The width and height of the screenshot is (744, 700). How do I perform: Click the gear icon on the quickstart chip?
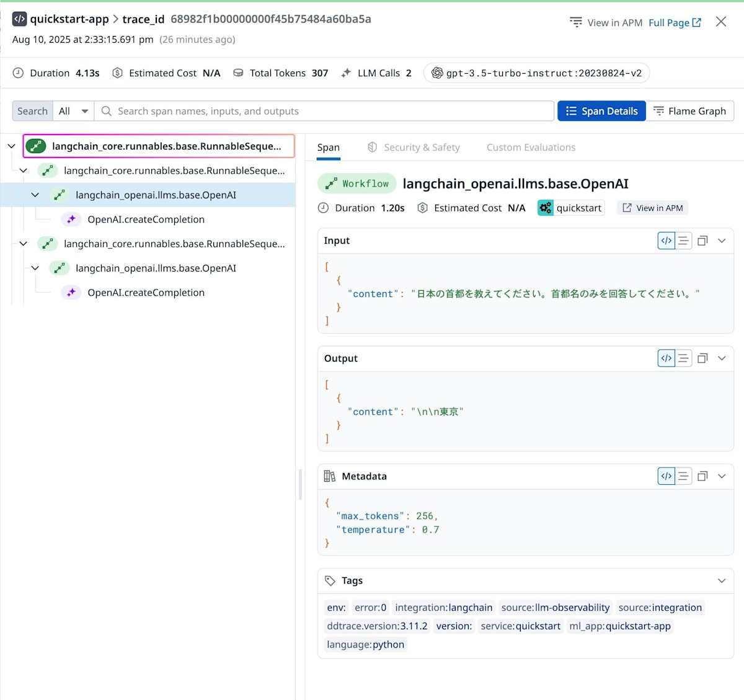tap(546, 208)
